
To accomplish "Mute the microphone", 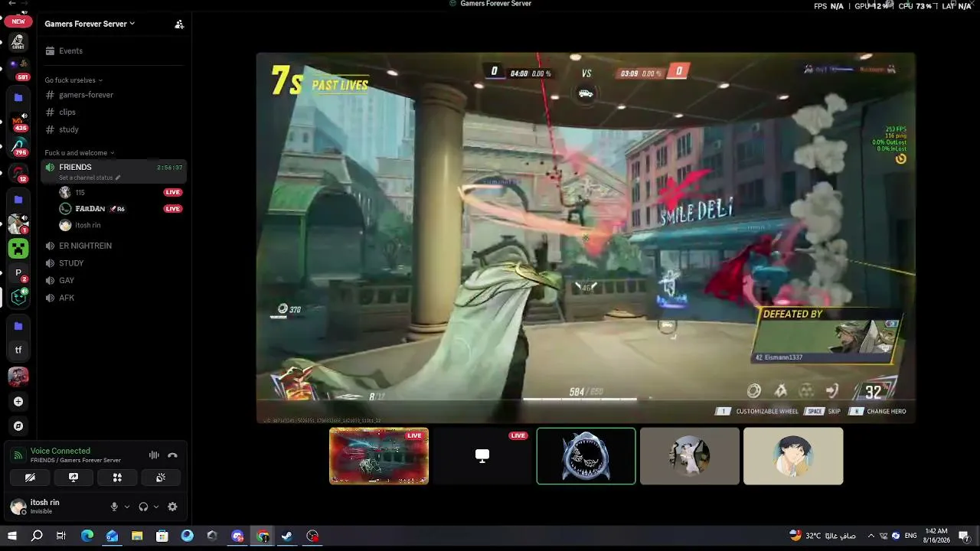I will (114, 507).
